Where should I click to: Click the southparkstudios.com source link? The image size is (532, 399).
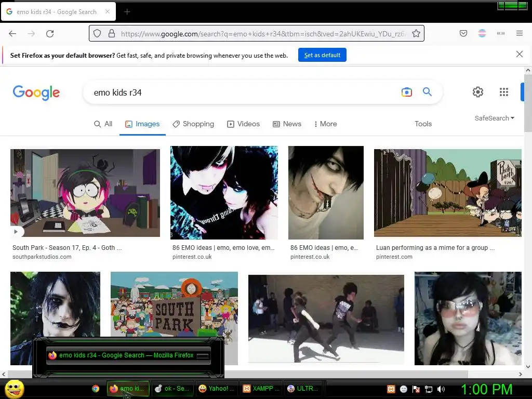(42, 257)
